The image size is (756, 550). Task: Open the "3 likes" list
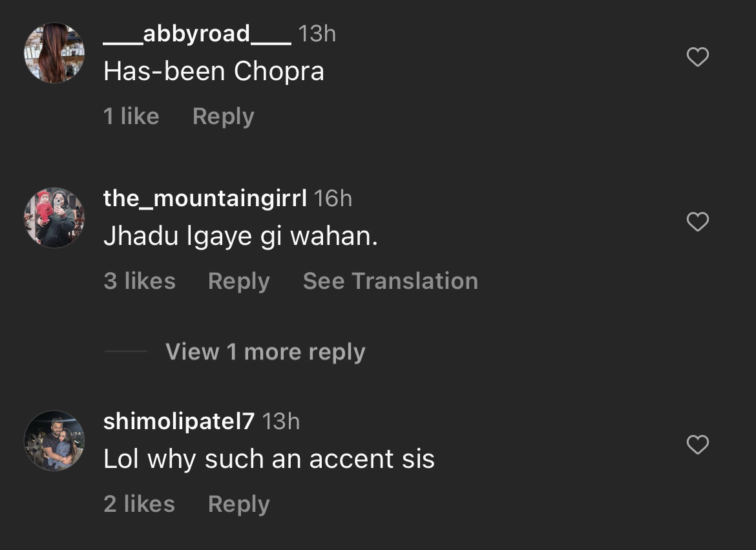coord(140,281)
